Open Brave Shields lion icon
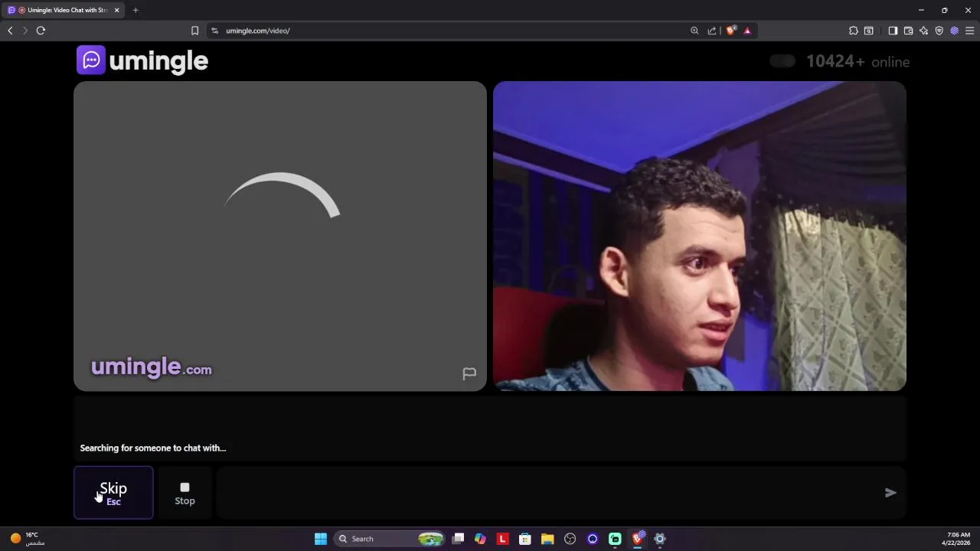This screenshot has width=980, height=551. (731, 31)
